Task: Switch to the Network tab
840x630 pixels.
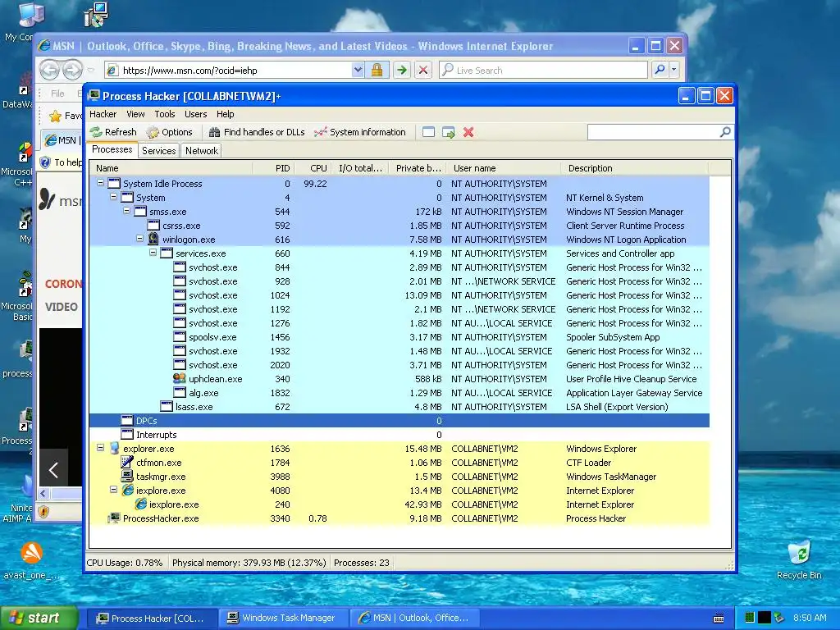Action: (x=202, y=151)
